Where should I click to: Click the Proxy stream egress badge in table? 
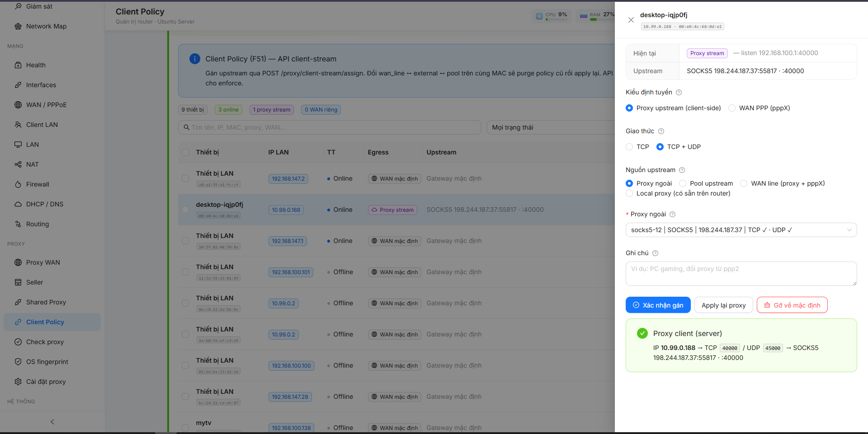392,210
